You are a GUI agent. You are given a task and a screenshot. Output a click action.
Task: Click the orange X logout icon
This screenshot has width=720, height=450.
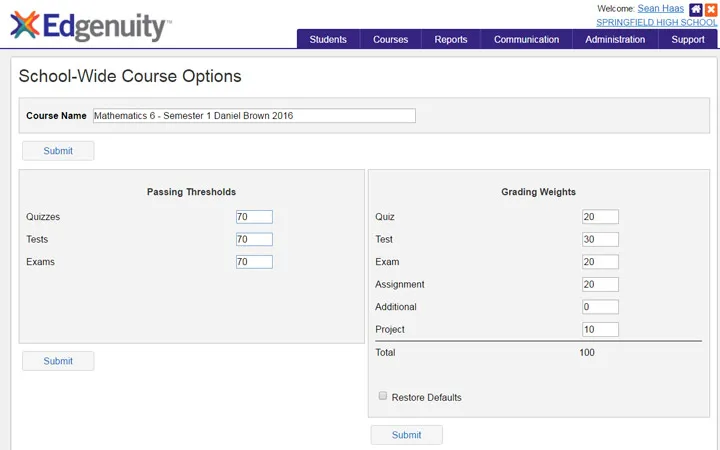[711, 9]
